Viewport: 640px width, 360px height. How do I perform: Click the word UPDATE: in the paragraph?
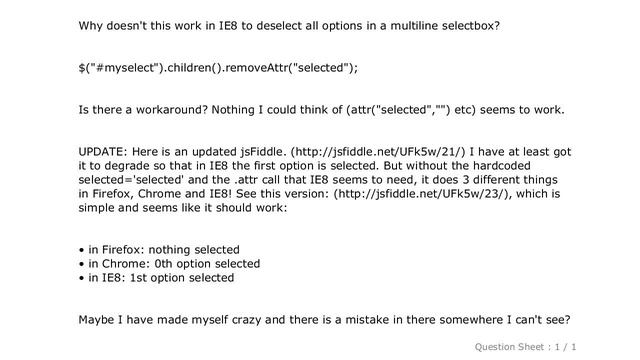[x=103, y=152]
